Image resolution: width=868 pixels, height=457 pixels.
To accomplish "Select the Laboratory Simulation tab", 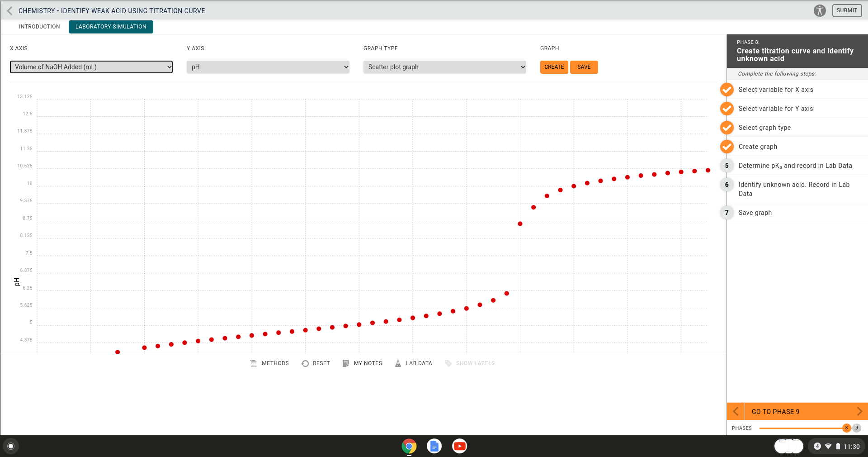I will [x=110, y=26].
